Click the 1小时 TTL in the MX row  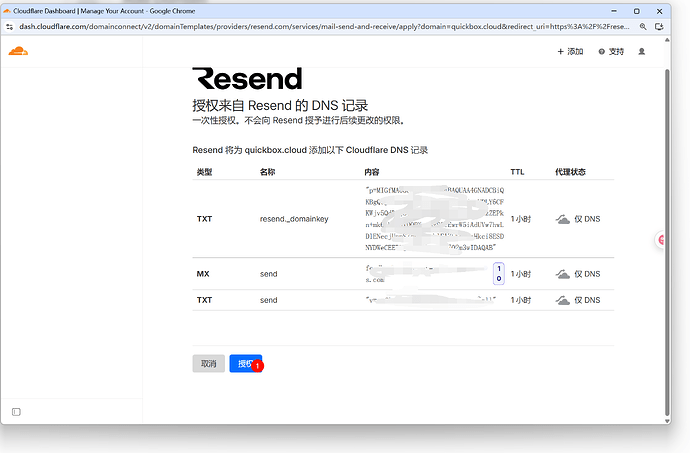521,274
